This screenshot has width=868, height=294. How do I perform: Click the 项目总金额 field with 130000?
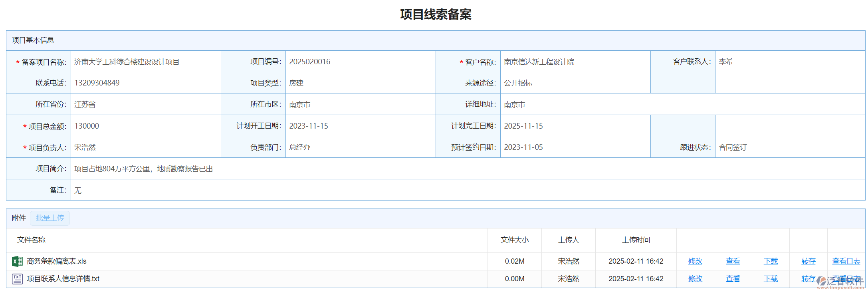click(x=145, y=126)
